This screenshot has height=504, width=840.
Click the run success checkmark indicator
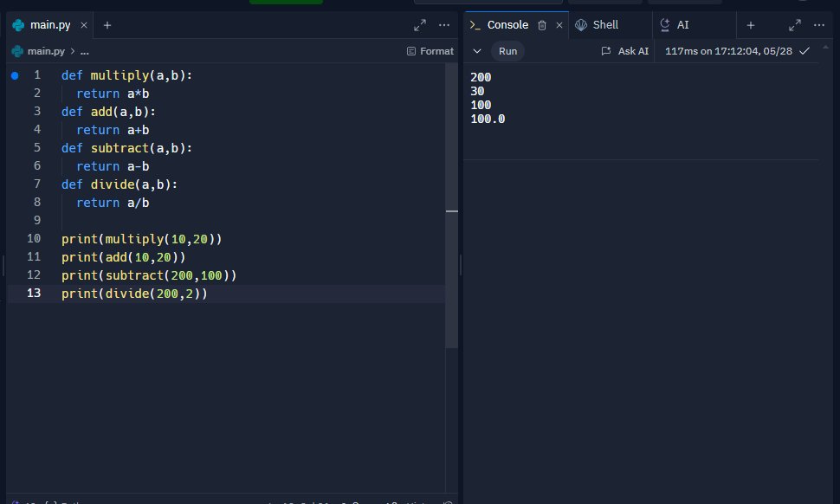[804, 51]
